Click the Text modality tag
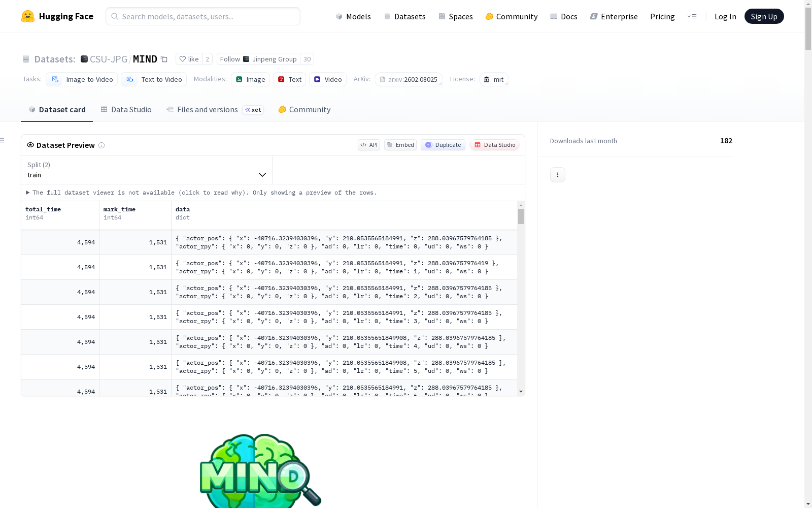 [290, 79]
